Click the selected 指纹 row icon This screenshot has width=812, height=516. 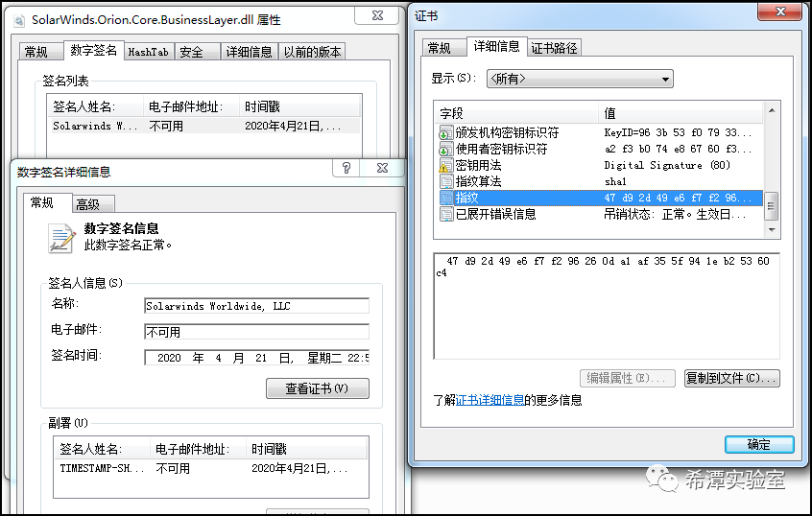pyautogui.click(x=446, y=199)
